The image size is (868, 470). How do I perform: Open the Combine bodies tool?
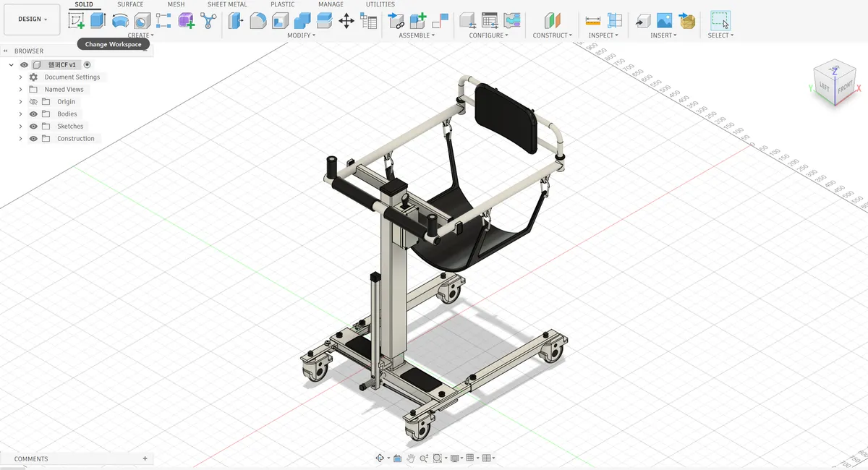click(302, 21)
